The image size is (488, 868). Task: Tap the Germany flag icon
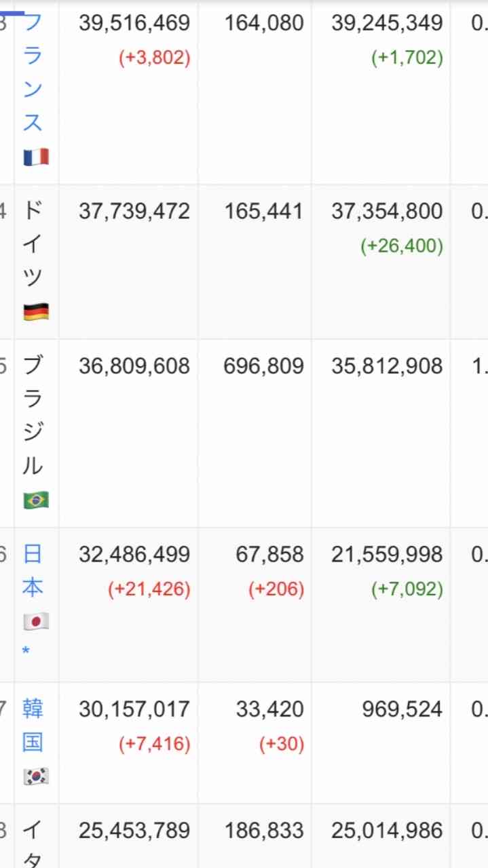tap(36, 312)
